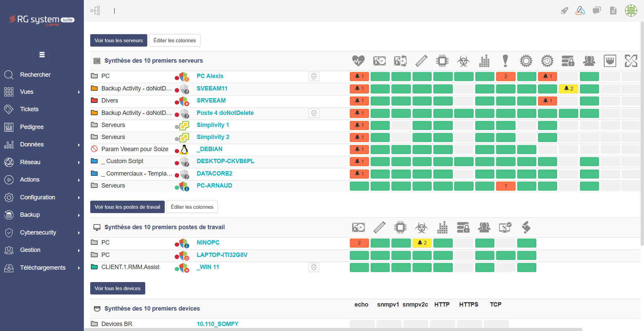Click the CPU monitoring icon in server header
The width and height of the screenshot is (644, 331).
(442, 61)
